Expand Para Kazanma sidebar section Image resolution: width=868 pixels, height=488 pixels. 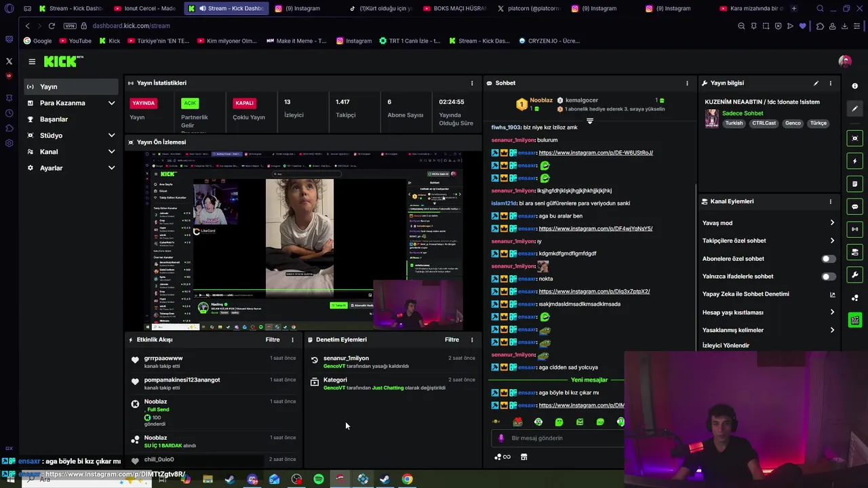pos(111,103)
